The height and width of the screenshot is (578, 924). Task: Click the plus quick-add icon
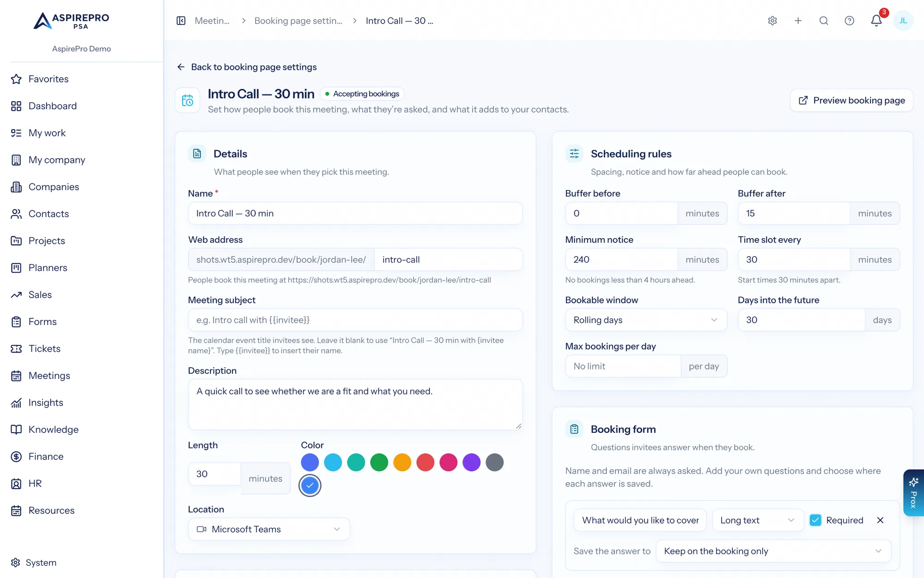[798, 21]
